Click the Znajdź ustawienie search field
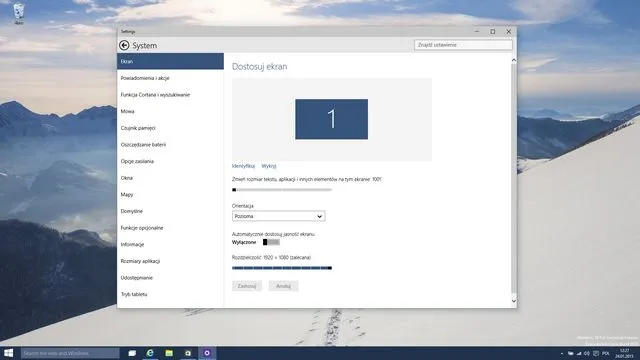This screenshot has height=360, width=640. (463, 45)
